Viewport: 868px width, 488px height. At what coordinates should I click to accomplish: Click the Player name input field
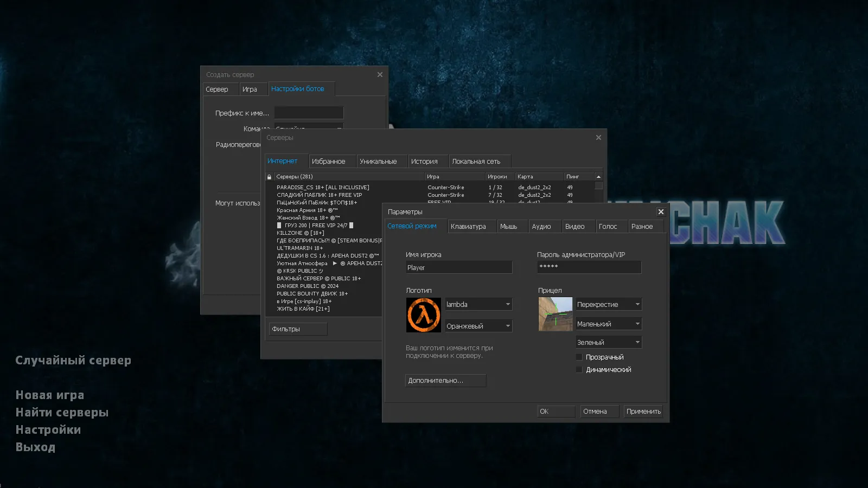458,267
